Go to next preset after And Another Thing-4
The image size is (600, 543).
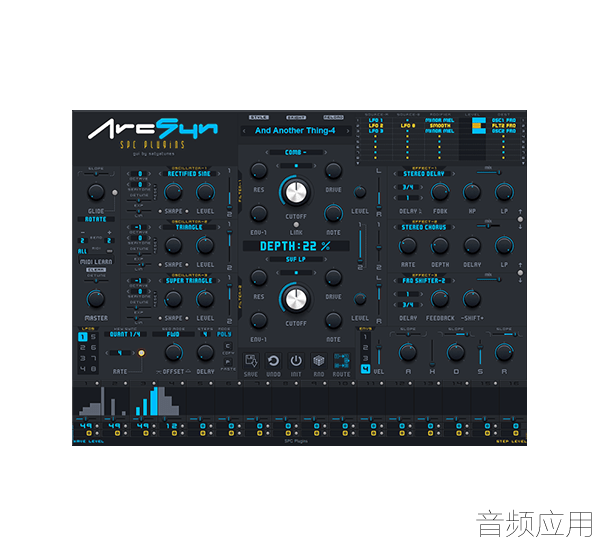point(347,131)
